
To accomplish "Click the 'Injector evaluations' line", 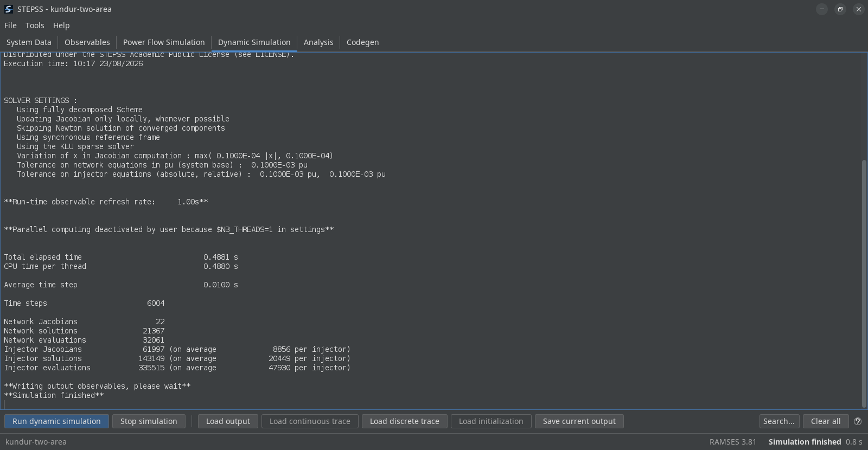I will click(x=177, y=368).
